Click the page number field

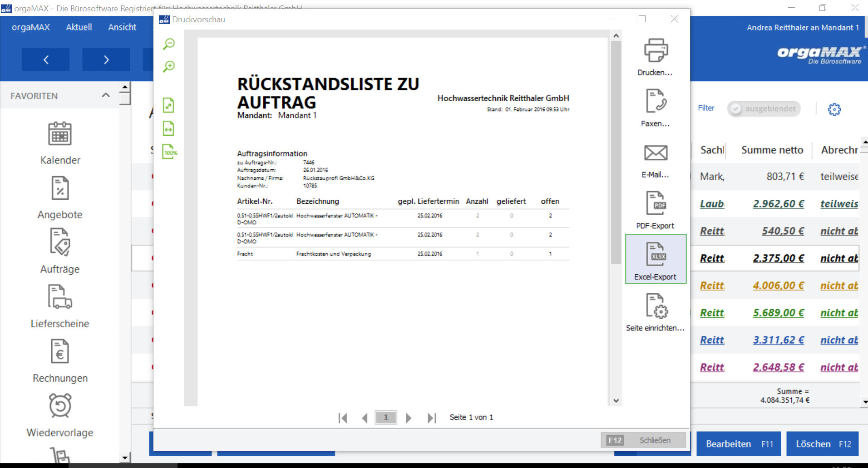(x=386, y=417)
